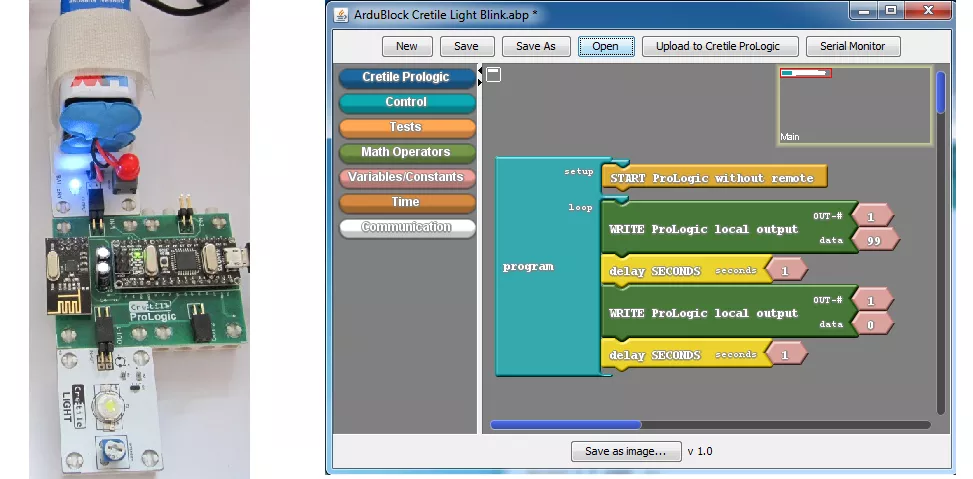
Task: Open the Math Operators block drawer
Action: click(407, 152)
